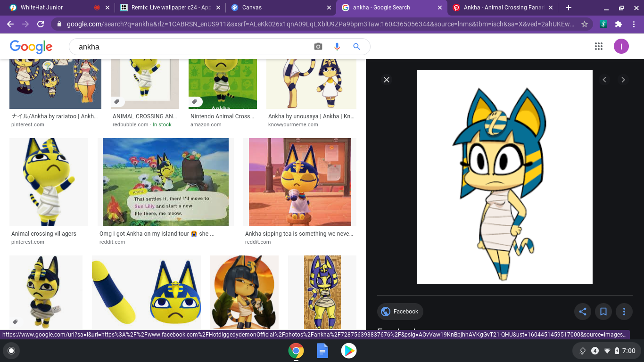
Task: Close the image preview panel
Action: coord(387,80)
